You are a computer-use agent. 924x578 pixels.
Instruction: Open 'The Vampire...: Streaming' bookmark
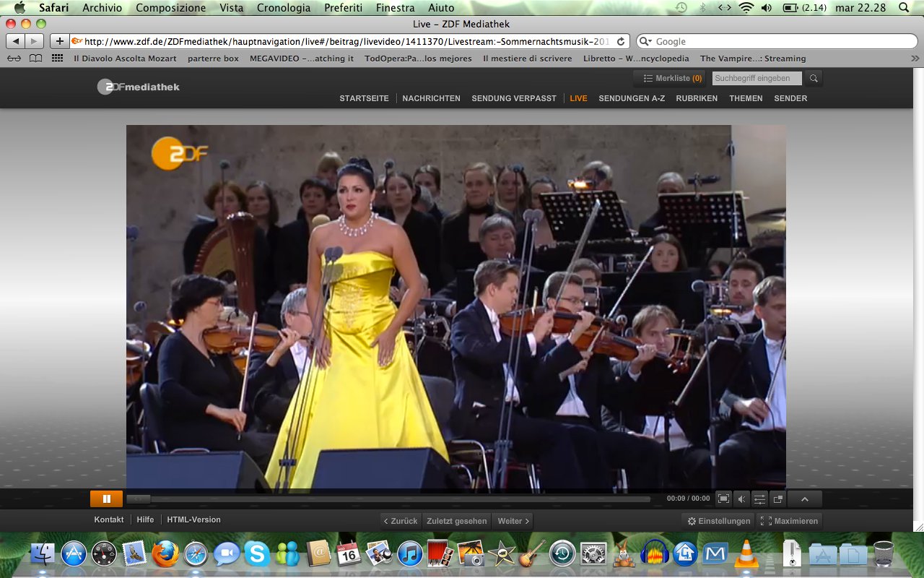[753, 59]
